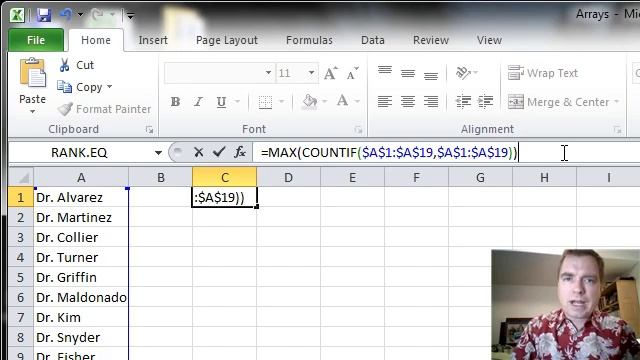Select cell with Dr. Turner
Screen dimensions: 640x360
tap(81, 258)
